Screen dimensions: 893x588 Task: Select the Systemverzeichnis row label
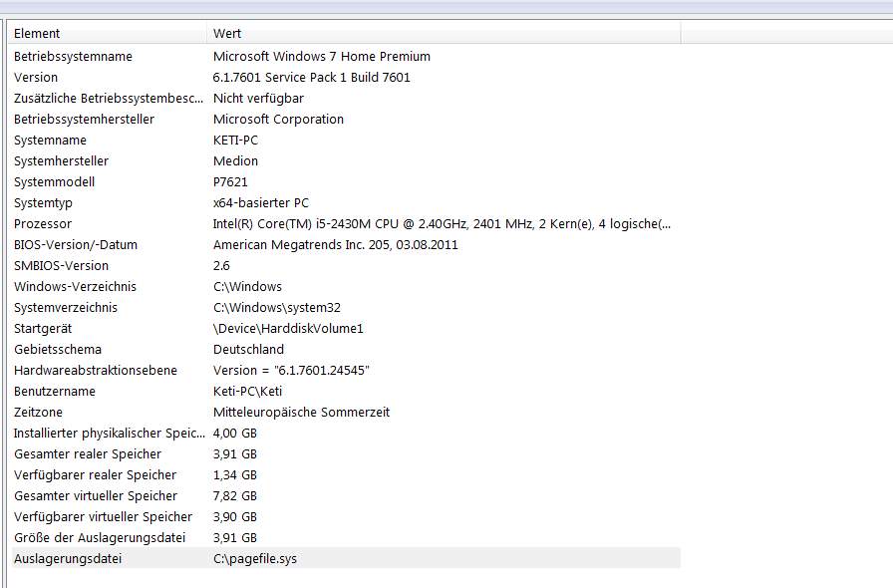pyautogui.click(x=66, y=308)
